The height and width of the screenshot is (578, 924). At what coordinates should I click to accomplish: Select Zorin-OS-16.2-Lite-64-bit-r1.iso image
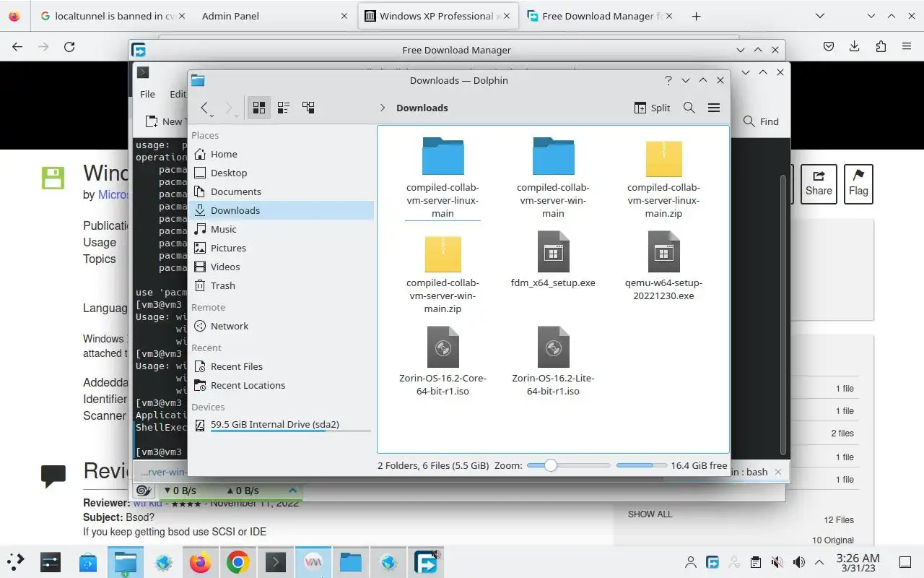553,361
